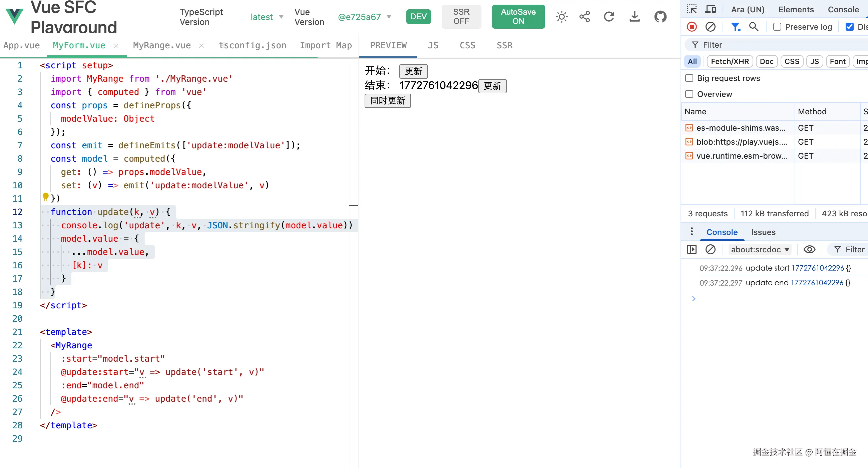Open the GitHub repository icon
Image resolution: width=868 pixels, height=468 pixels.
pos(660,16)
